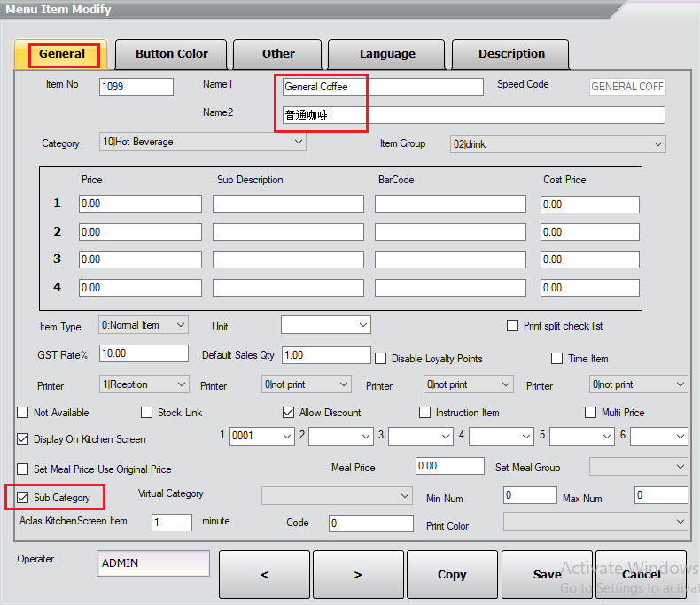This screenshot has height=605, width=700.
Task: Toggle the Sub Category checkbox
Action: coord(23,498)
